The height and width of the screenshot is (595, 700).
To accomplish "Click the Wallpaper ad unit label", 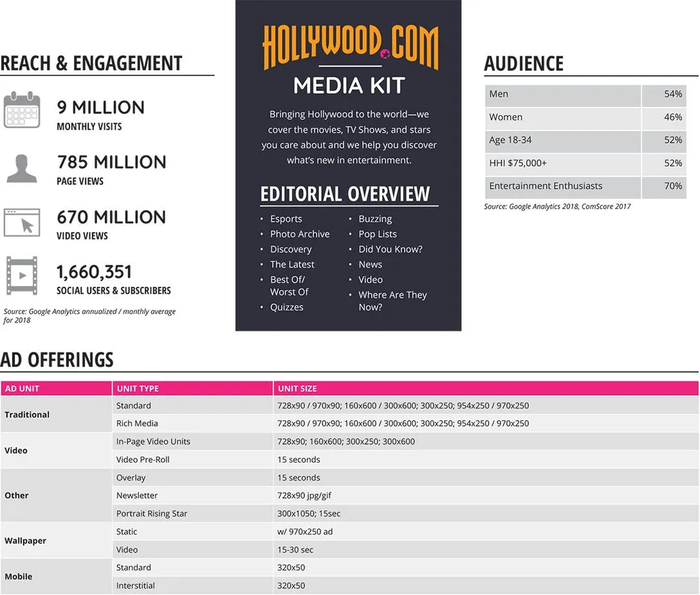I will click(x=25, y=541).
